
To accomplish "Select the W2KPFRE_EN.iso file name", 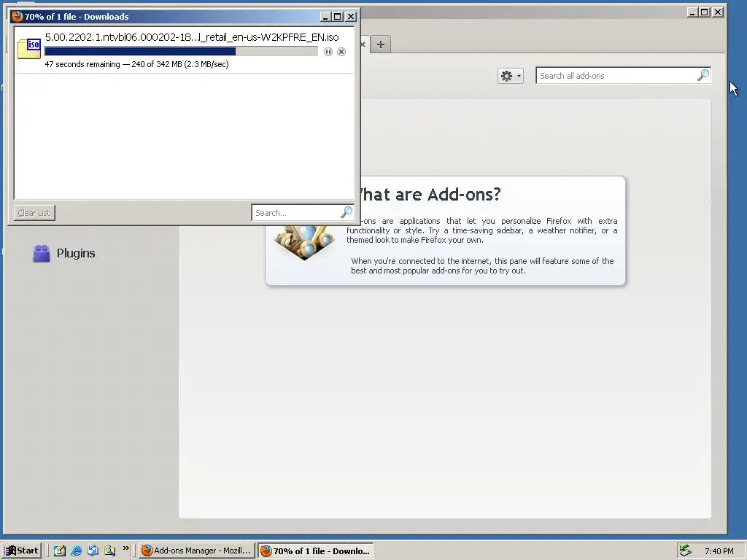I will pyautogui.click(x=192, y=37).
